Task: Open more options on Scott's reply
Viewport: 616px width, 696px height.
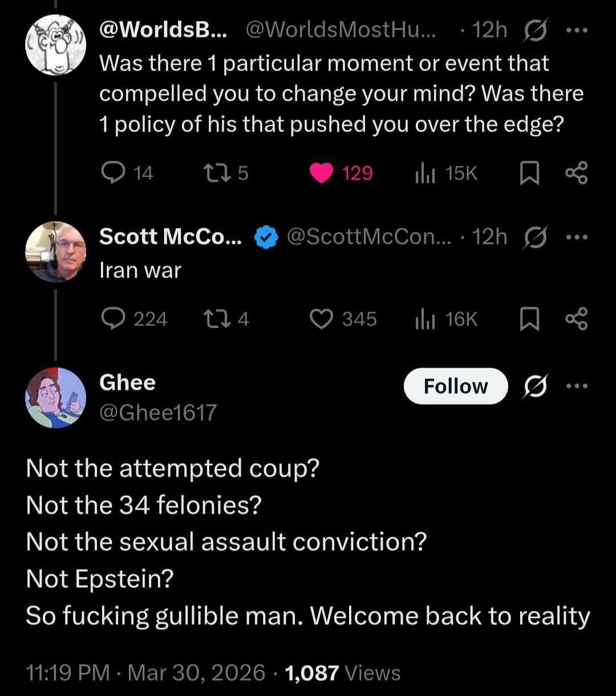Action: click(x=577, y=237)
